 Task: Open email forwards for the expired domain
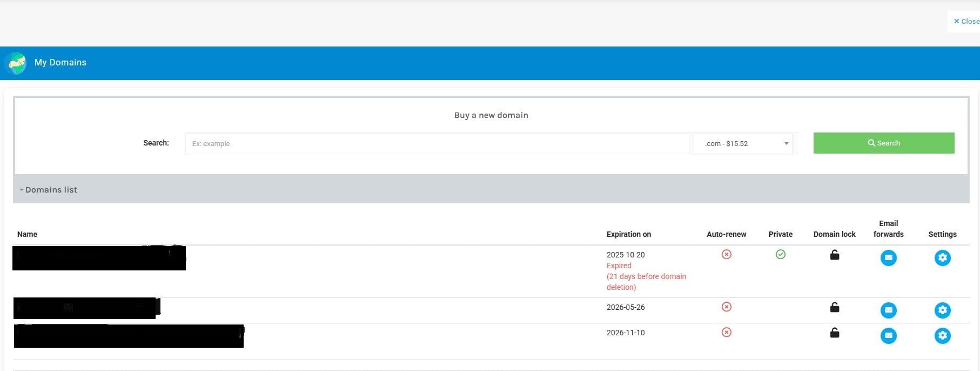tap(888, 258)
